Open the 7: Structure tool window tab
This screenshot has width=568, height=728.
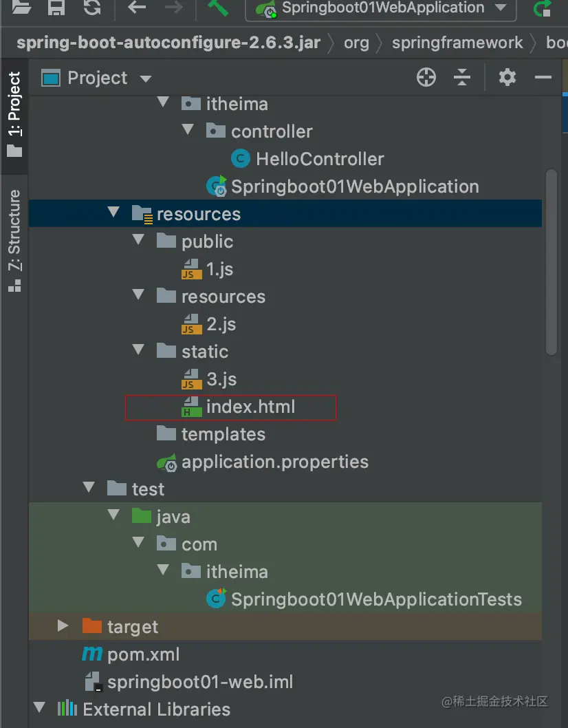(x=14, y=241)
